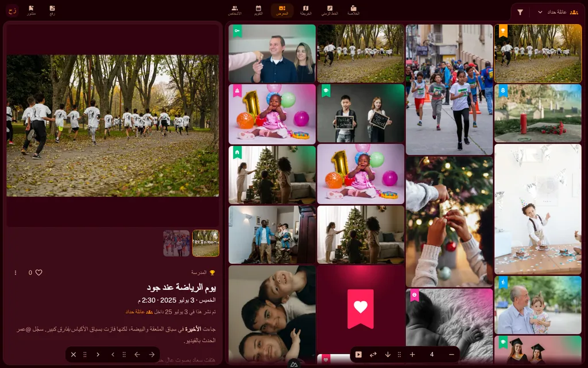This screenshot has height=368, width=588.
Task: Open the heart bookmark card
Action: point(361,309)
